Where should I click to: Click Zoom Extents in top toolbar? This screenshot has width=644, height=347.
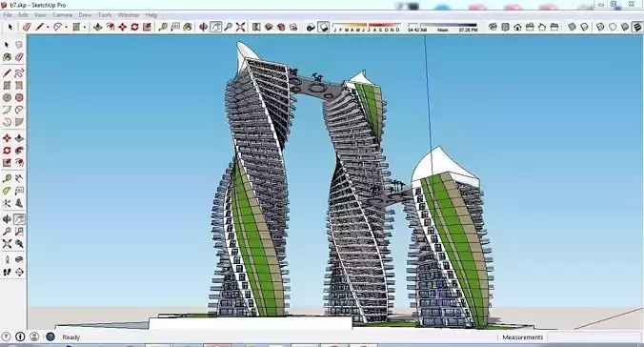[240, 27]
